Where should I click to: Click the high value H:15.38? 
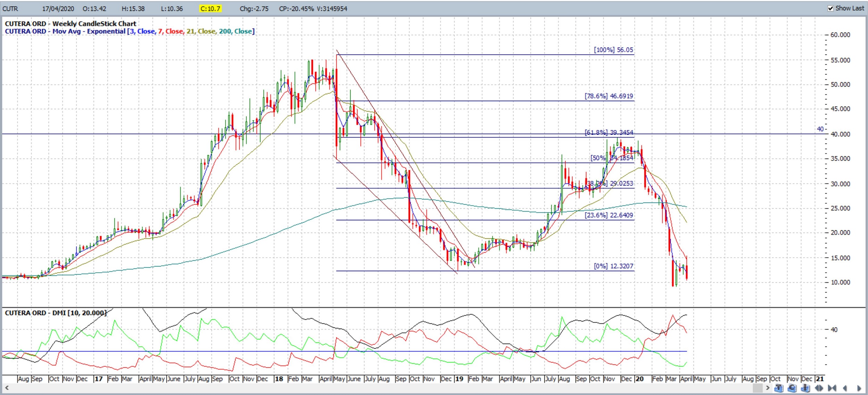click(x=133, y=9)
